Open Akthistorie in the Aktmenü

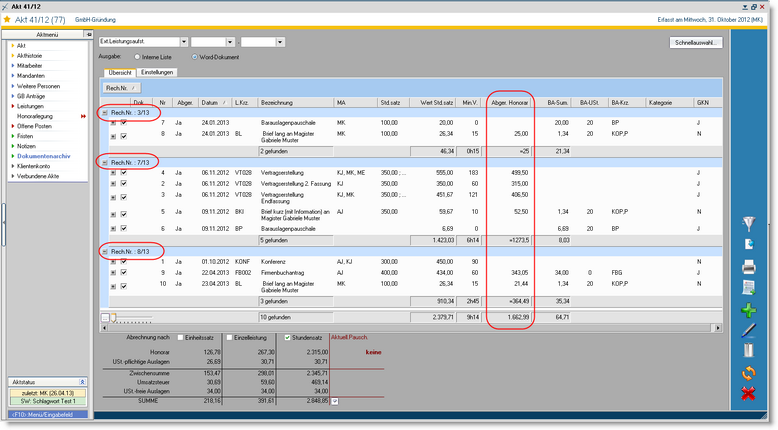click(x=29, y=56)
